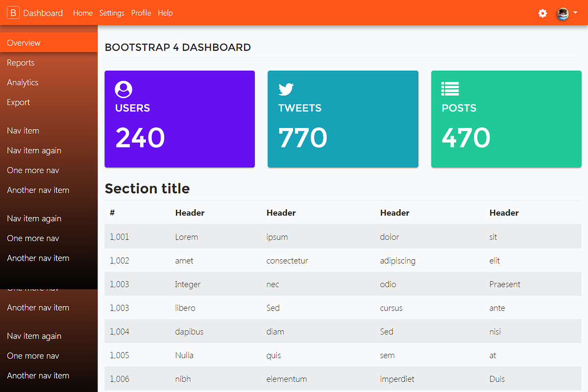Select table cell 'imperdiet'
This screenshot has width=588, height=392.
click(397, 379)
